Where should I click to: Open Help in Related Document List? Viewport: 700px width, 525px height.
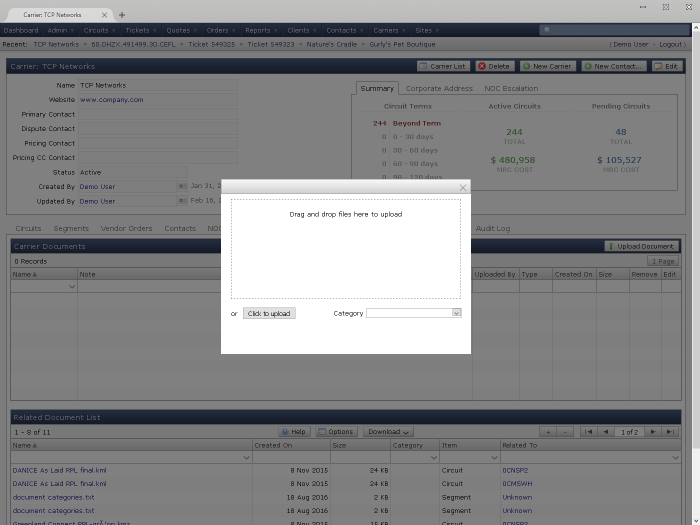pyautogui.click(x=294, y=432)
